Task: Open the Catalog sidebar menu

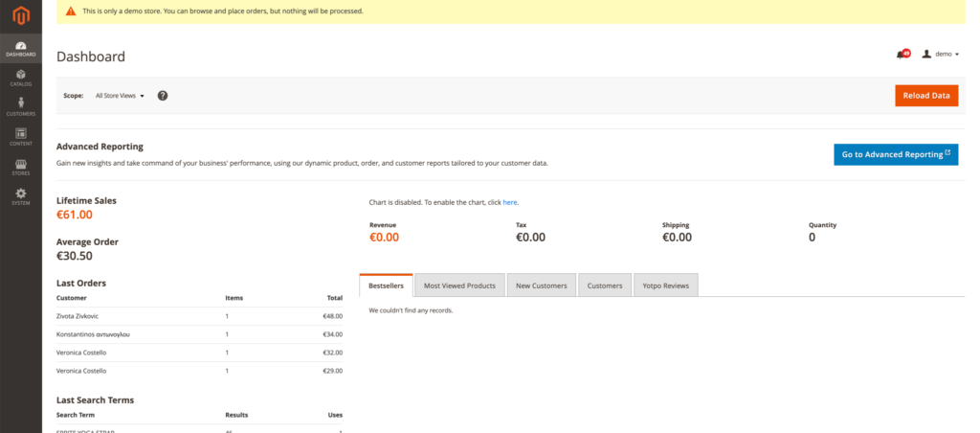Action: (x=20, y=78)
